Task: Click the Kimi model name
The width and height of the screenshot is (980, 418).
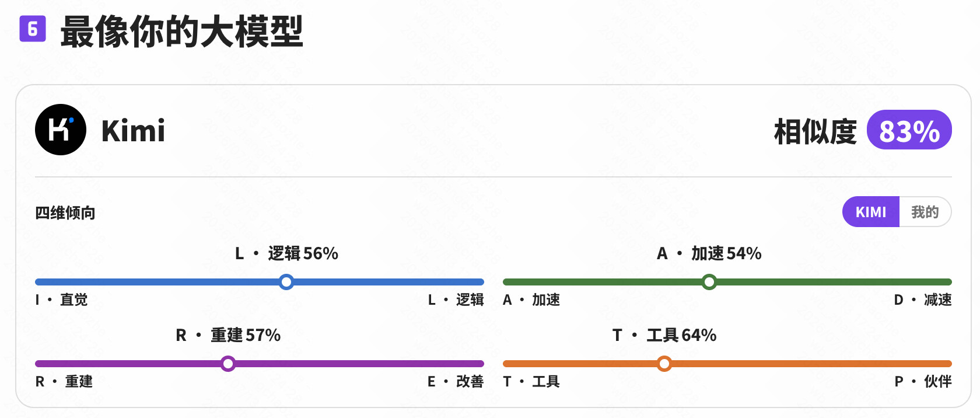Action: click(134, 130)
